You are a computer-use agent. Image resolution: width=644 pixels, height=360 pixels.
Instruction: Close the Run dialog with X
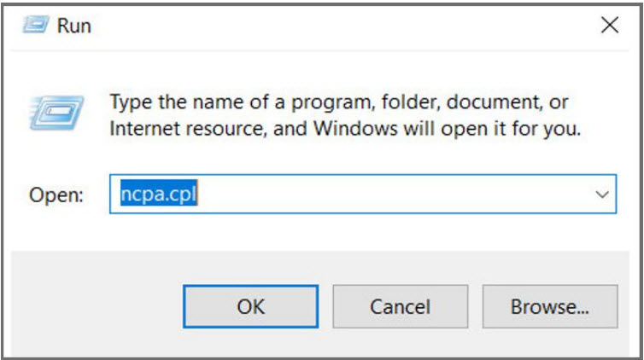(x=609, y=26)
